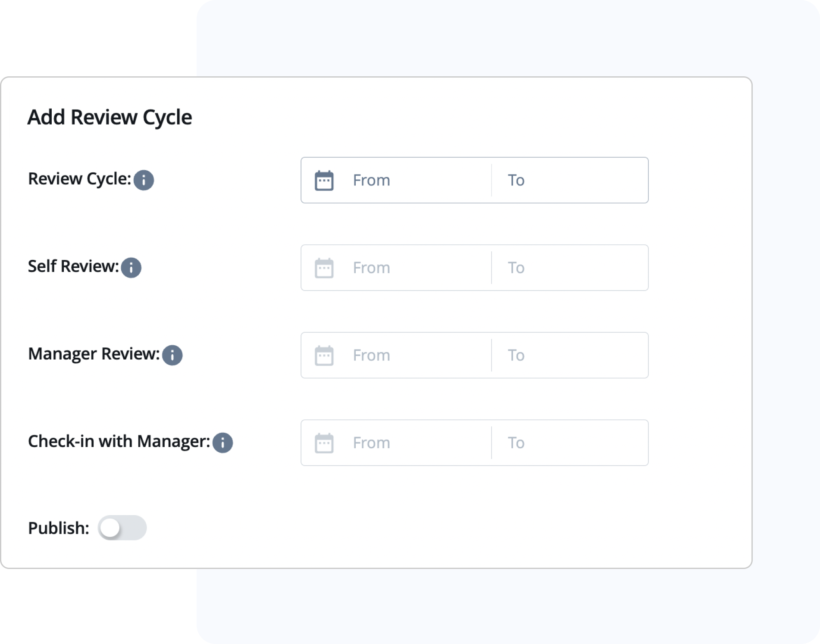Open the Review Cycle From date picker
The height and width of the screenshot is (644, 820).
388,180
